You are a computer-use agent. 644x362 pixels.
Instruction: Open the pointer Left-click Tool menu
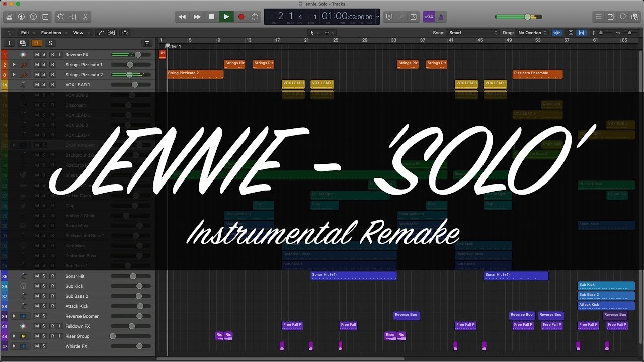(x=314, y=33)
